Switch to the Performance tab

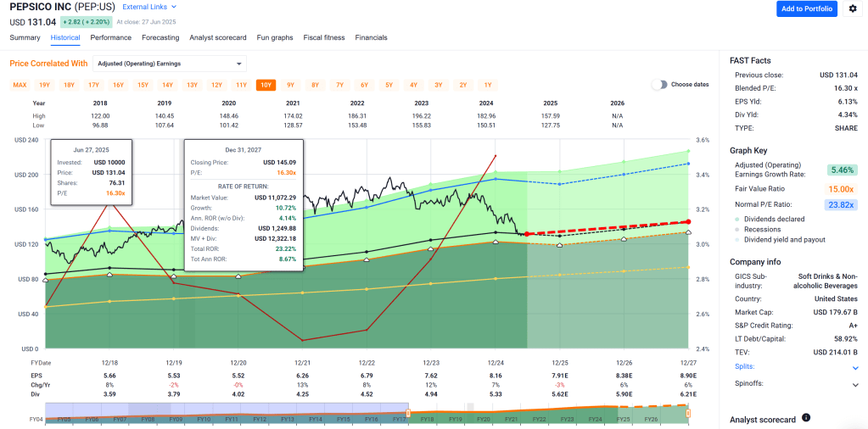coord(110,38)
